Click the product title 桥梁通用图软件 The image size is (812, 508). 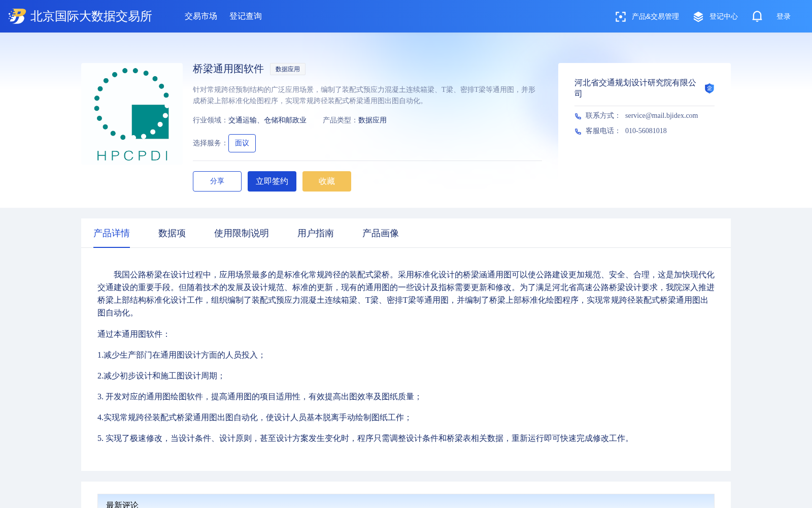(228, 69)
